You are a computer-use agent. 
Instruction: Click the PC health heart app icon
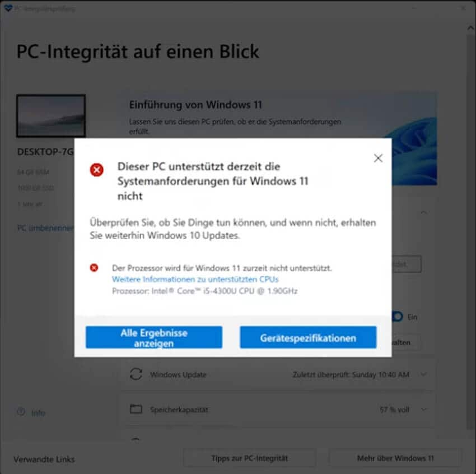click(x=8, y=8)
